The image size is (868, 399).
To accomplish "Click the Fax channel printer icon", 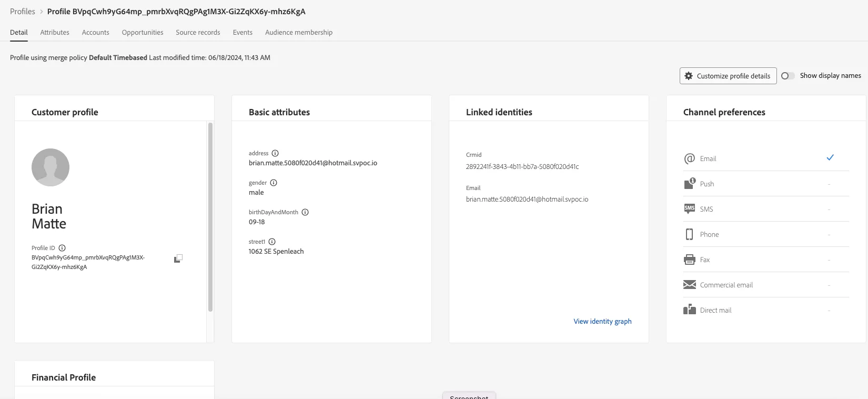I will click(x=689, y=260).
